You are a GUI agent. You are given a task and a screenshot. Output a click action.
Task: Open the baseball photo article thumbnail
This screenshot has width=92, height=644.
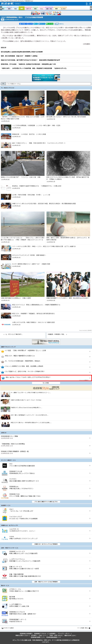(68, 224)
